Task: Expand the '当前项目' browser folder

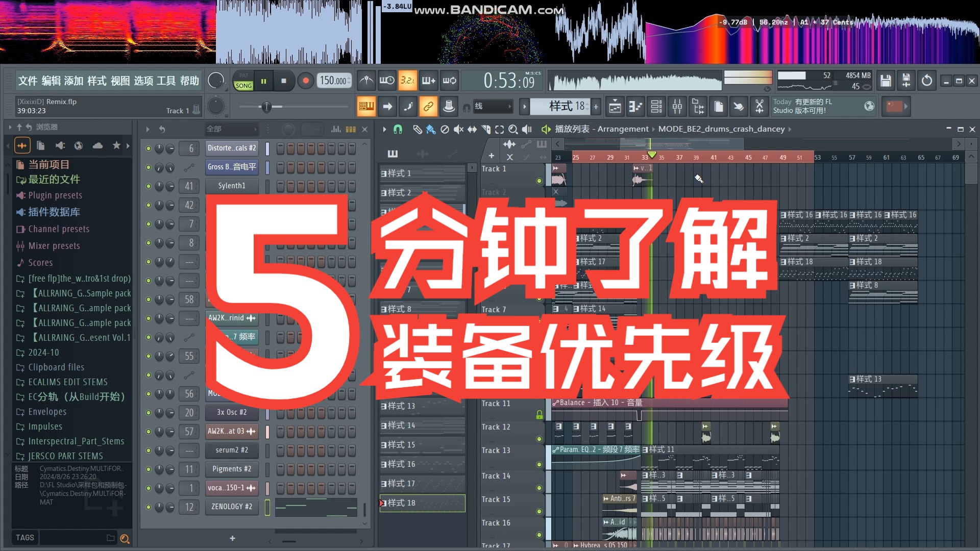Action: click(x=48, y=164)
